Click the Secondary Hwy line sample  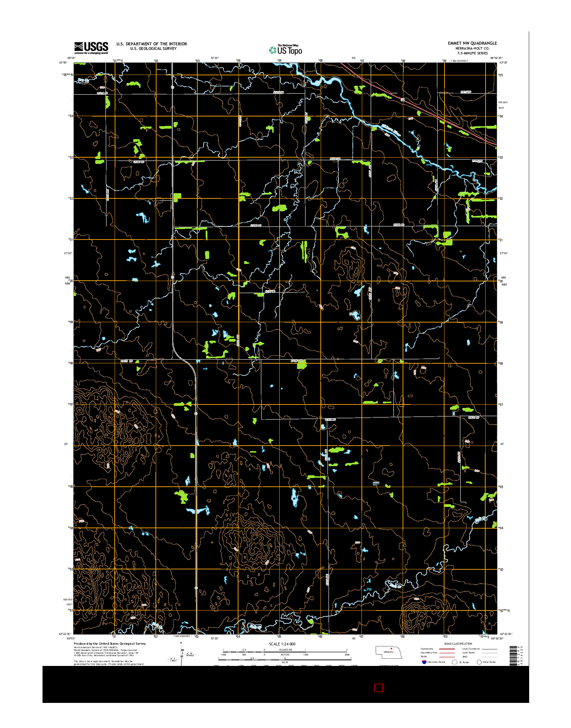coord(447,652)
